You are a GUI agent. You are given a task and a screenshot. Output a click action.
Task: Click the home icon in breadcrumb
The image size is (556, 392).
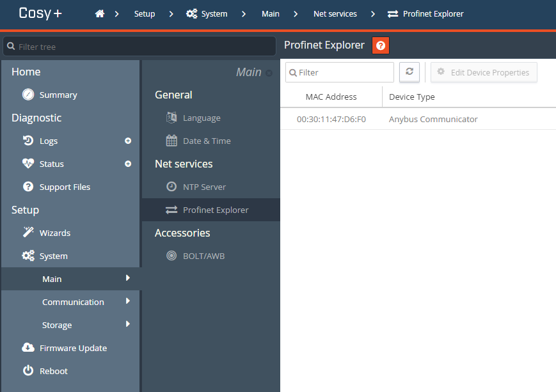tap(100, 14)
